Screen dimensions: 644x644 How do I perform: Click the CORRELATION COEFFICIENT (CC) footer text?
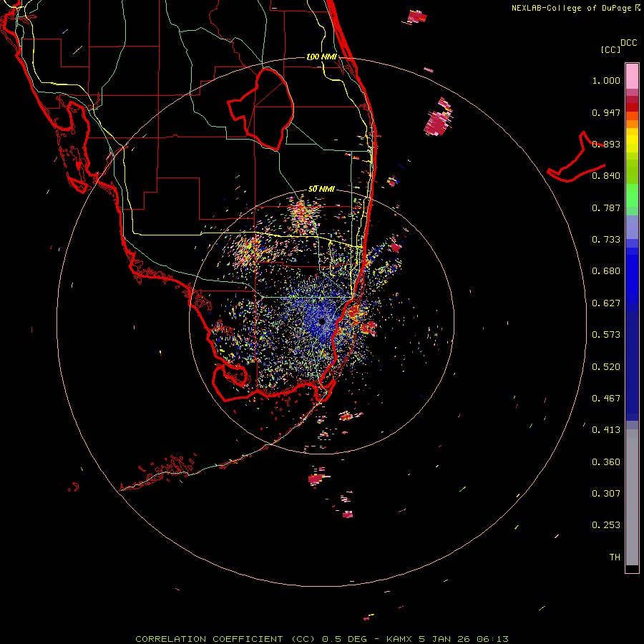(x=225, y=639)
